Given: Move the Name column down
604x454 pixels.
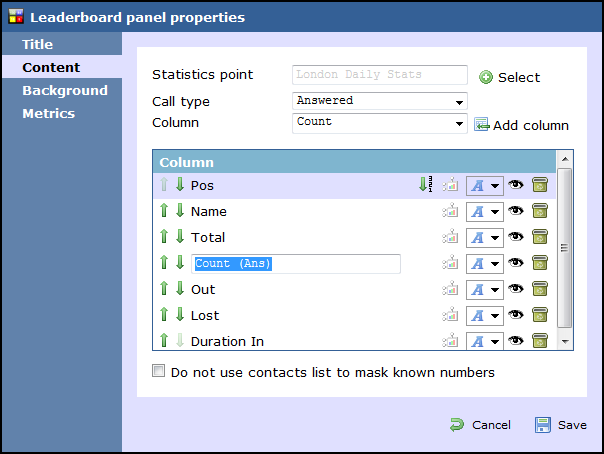Looking at the screenshot, I should click(180, 211).
